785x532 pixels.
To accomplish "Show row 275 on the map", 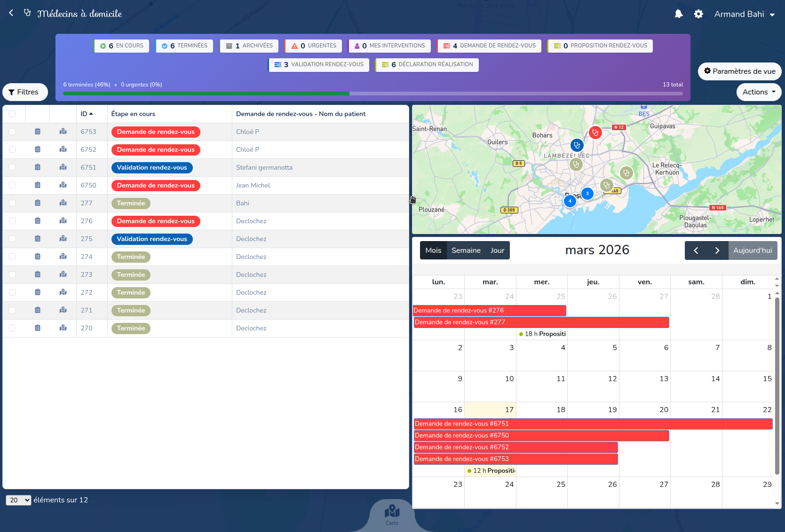I will 63,239.
